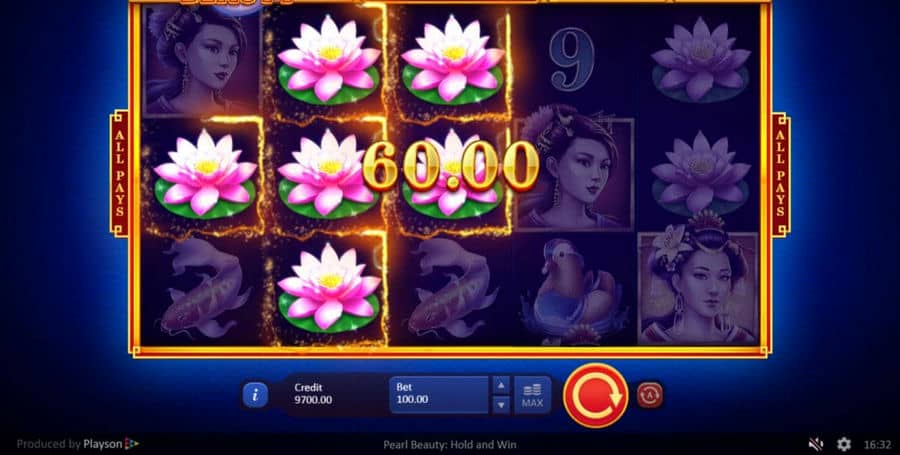The image size is (900, 455).
Task: Select the Bet 100.00 field
Action: (x=439, y=395)
